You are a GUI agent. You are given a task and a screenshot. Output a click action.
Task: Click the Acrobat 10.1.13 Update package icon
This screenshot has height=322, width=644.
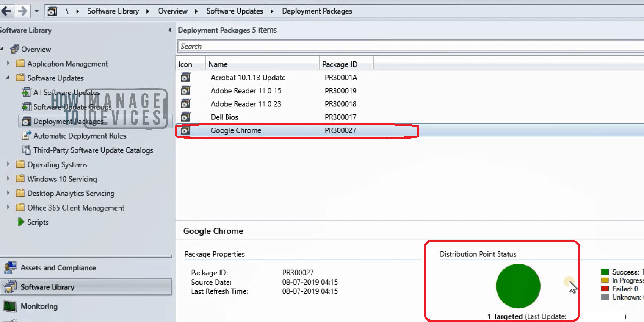click(x=185, y=78)
